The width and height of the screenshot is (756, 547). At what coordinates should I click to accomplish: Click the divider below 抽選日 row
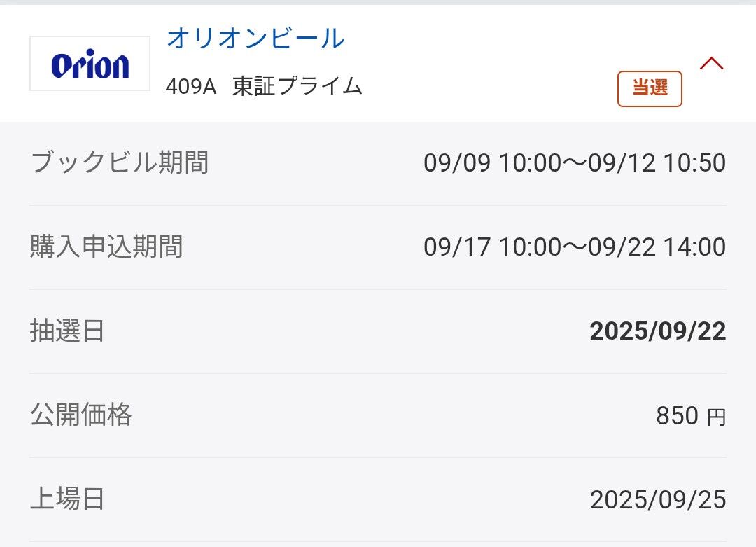tap(378, 373)
